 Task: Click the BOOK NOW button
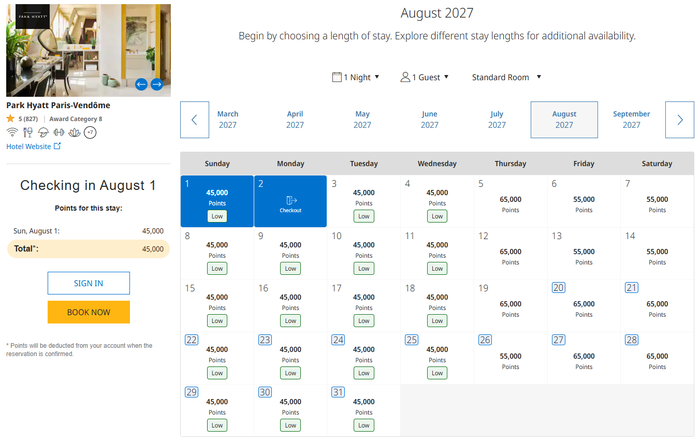coord(88,312)
